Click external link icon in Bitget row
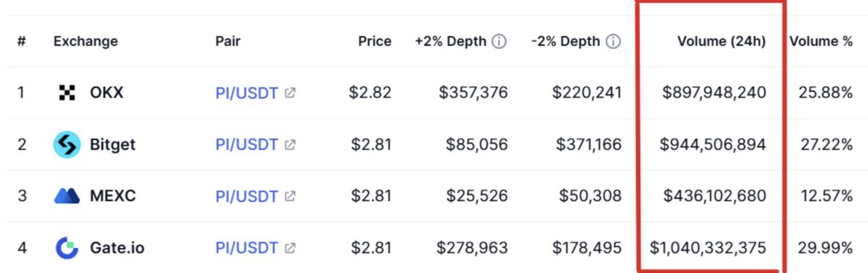868x273 pixels. (x=290, y=144)
